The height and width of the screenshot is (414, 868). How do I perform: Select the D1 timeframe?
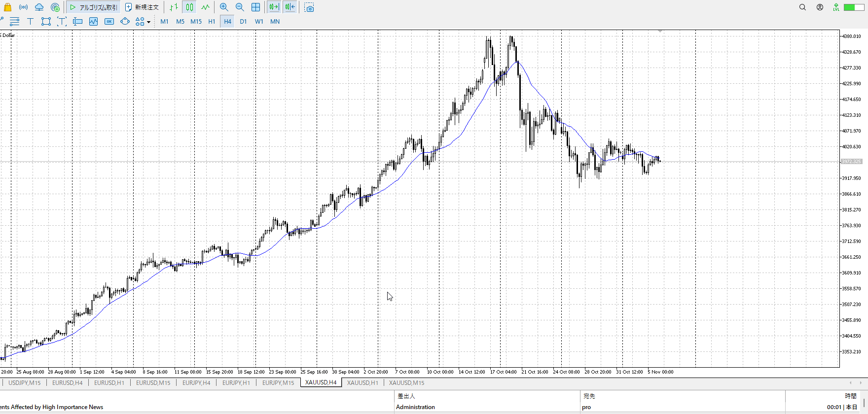[243, 21]
